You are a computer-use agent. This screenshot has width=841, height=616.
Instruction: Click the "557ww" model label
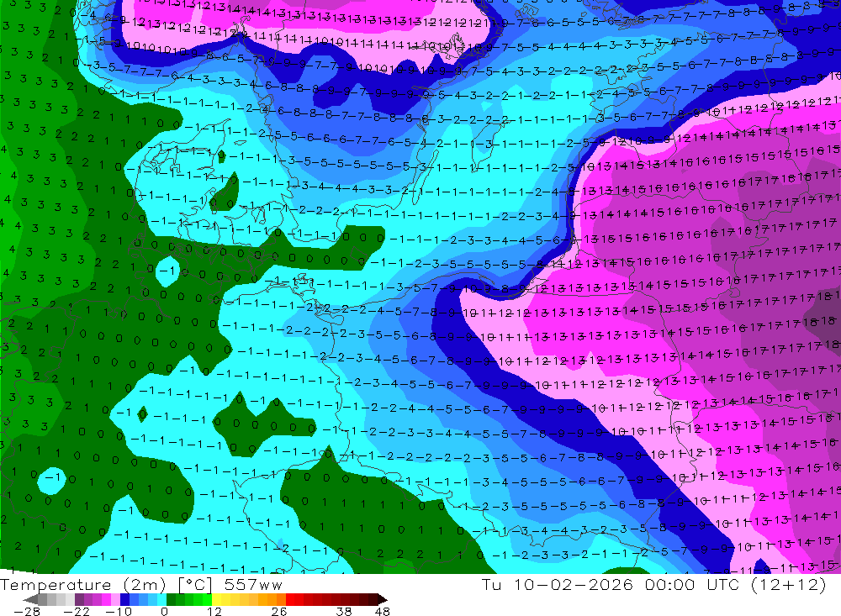253,585
